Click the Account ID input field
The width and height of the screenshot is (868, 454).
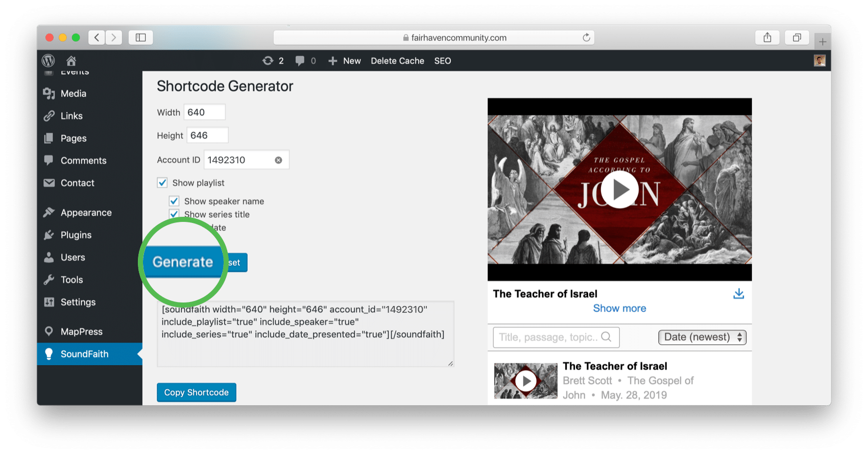[x=246, y=160]
